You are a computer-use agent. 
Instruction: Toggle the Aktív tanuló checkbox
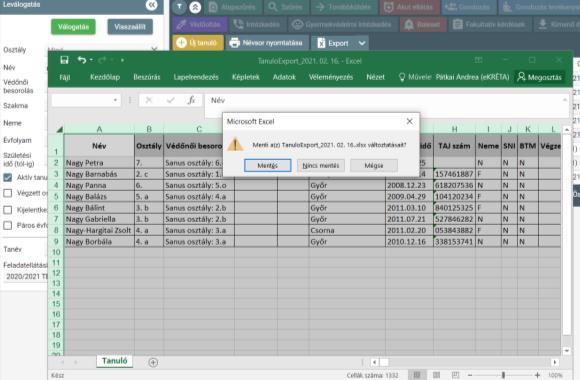pos(7,177)
